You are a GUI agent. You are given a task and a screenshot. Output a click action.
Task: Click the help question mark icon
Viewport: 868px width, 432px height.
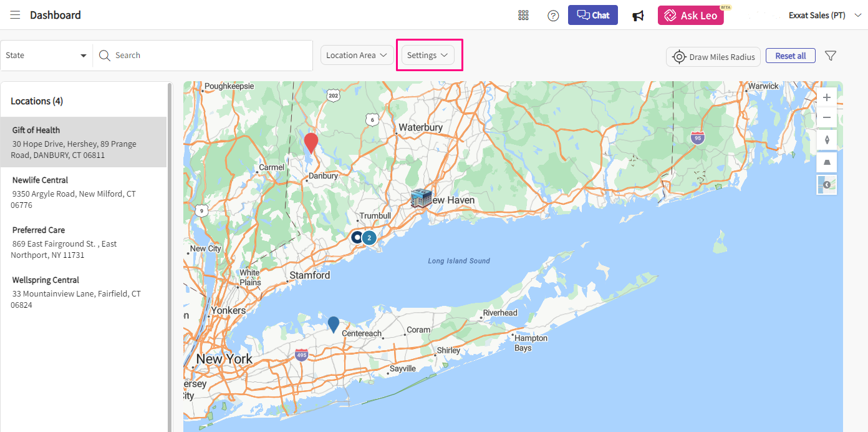click(x=553, y=16)
